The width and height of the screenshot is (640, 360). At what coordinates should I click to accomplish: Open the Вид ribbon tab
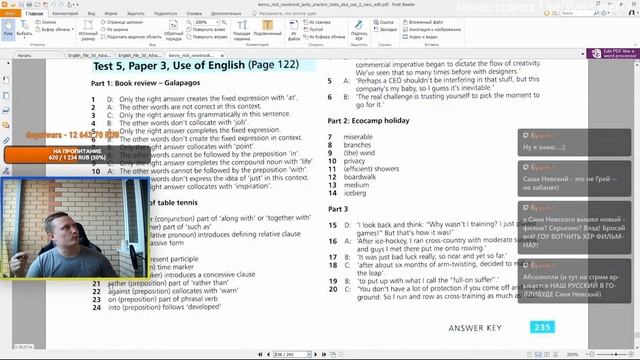(91, 13)
